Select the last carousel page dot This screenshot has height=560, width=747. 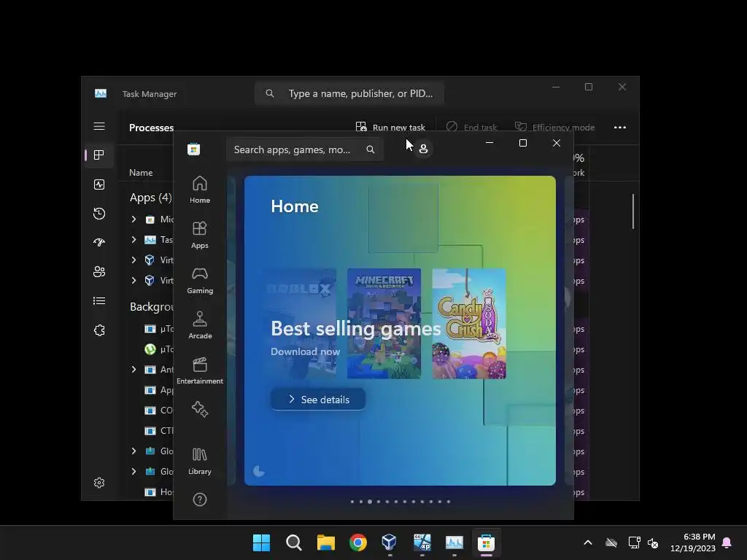click(x=449, y=502)
